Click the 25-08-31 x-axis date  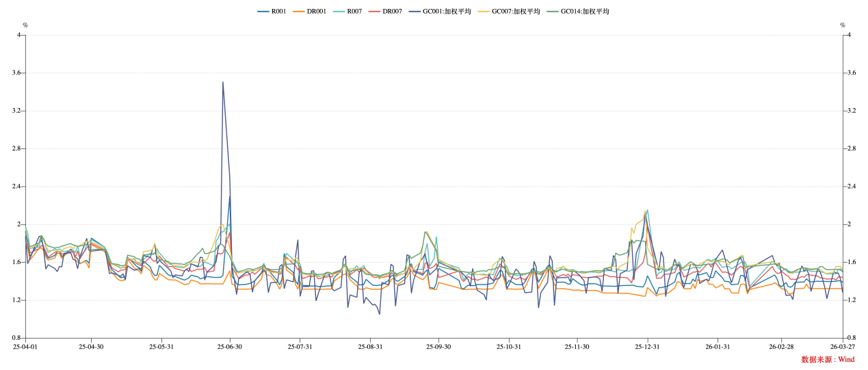370,347
